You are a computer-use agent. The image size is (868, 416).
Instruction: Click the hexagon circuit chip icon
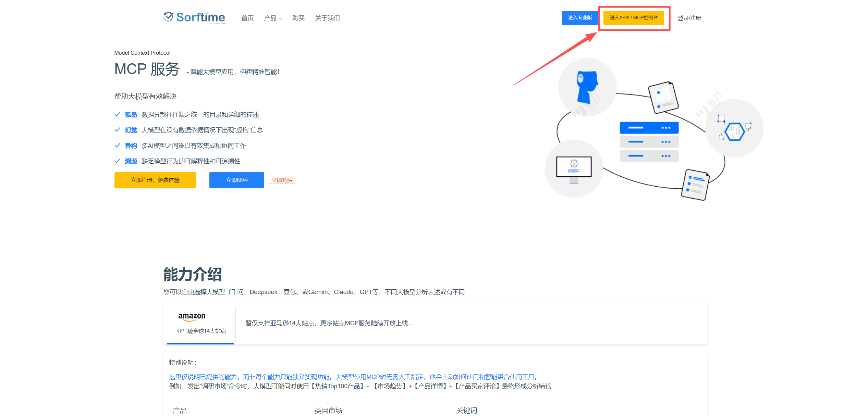734,131
